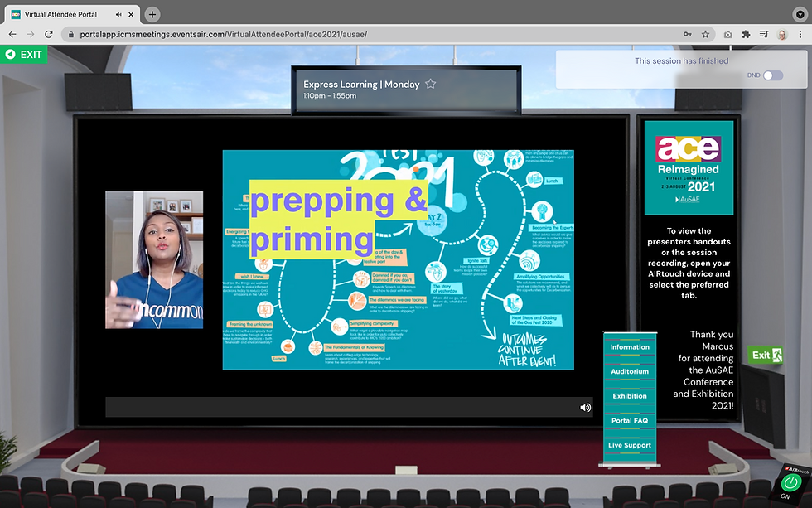Image resolution: width=812 pixels, height=508 pixels.
Task: Select the Virtual Attendee Portal tab
Action: [x=72, y=14]
